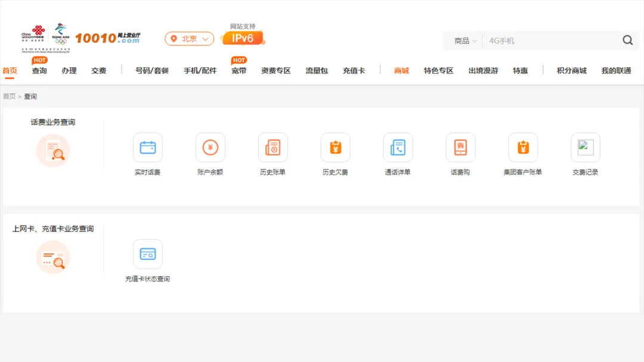Open the 集团客户账单 icon
Image resolution: width=644 pixels, height=362 pixels.
point(523,147)
